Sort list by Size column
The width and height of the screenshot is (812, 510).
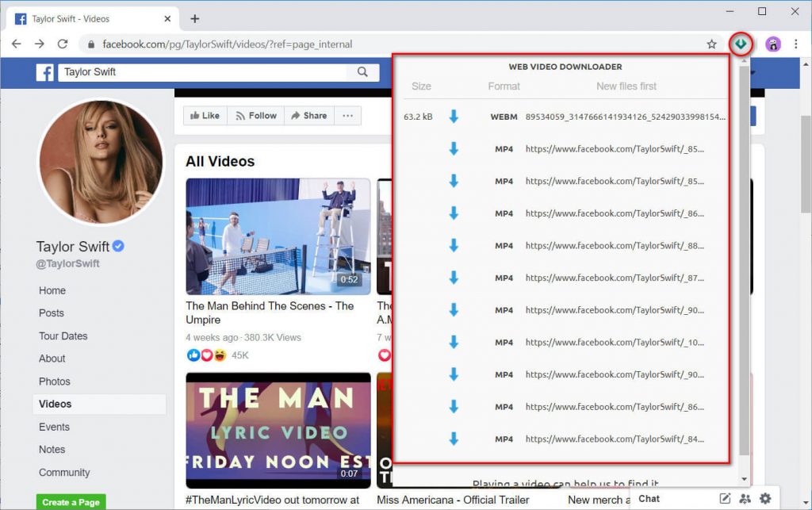(421, 86)
